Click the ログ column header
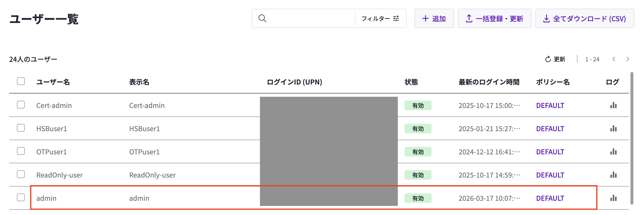The height and width of the screenshot is (215, 644). 613,82
